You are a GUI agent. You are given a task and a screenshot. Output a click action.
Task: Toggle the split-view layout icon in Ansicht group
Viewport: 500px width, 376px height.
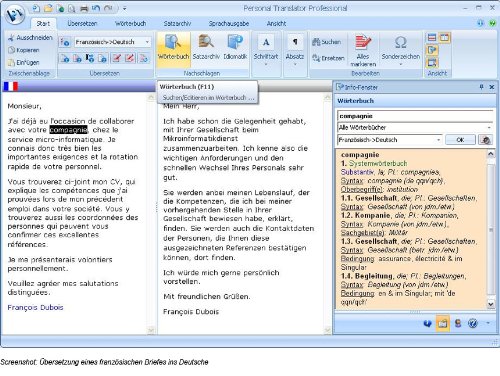click(444, 38)
